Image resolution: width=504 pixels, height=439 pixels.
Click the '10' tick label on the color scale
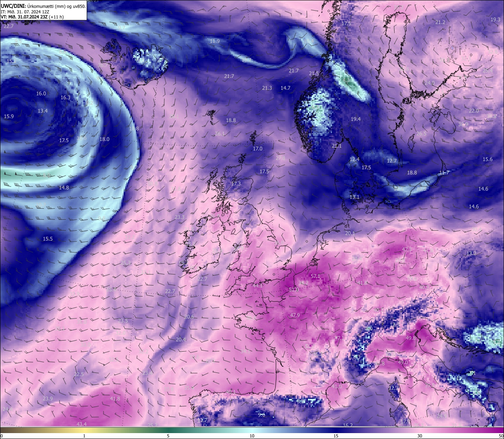click(252, 436)
